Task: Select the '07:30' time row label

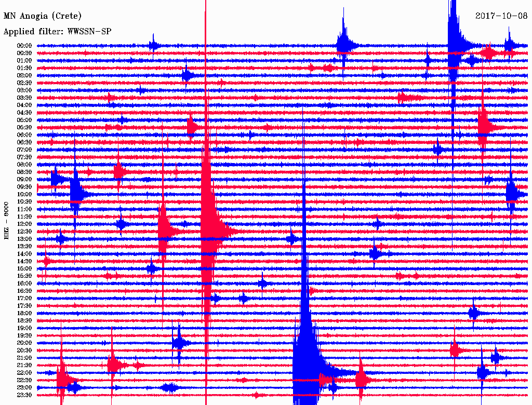Action: point(24,157)
